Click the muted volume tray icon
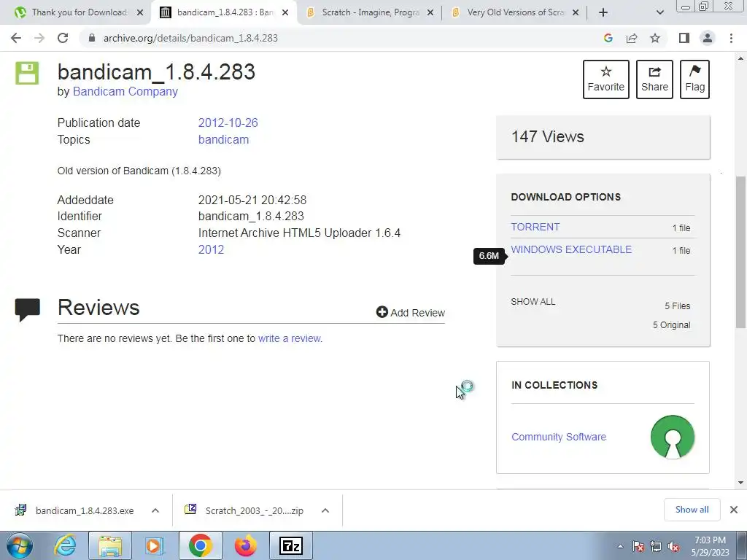Screen dimensions: 747x560 click(x=673, y=546)
